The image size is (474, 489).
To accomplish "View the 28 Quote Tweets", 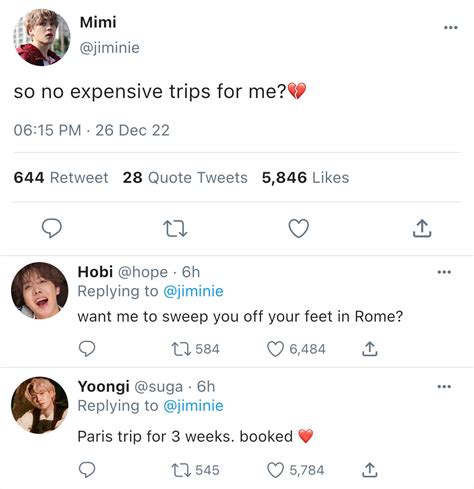I will pos(185,177).
